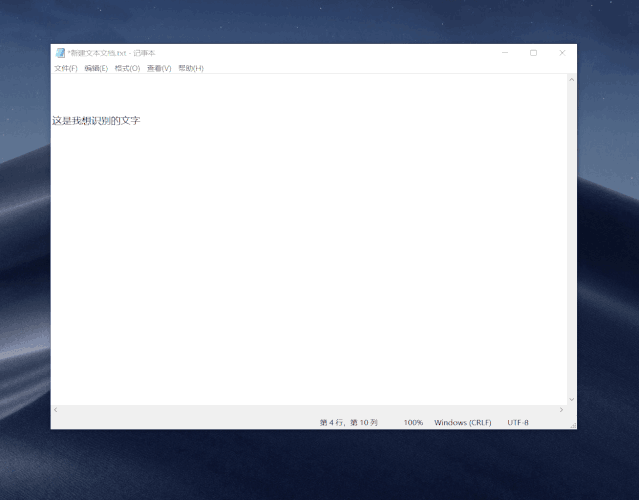The width and height of the screenshot is (639, 500).
Task: Close the Notepad window
Action: (562, 53)
